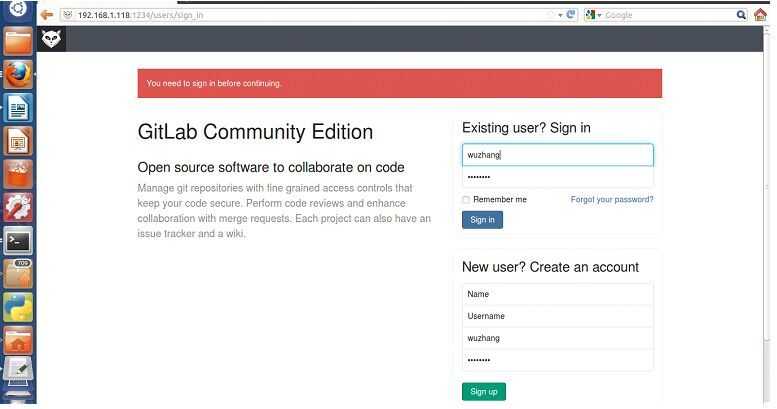Open Ubuntu Software Center from the launcher
This screenshot has width=777, height=409.
point(18,174)
